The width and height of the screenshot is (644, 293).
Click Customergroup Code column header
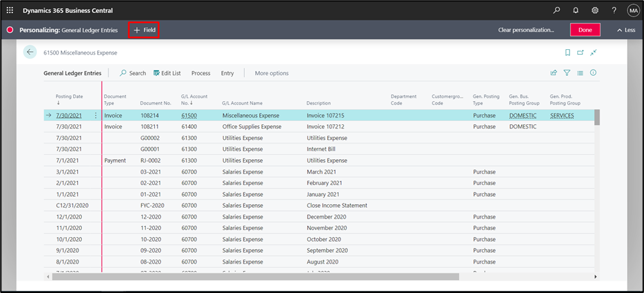click(447, 100)
